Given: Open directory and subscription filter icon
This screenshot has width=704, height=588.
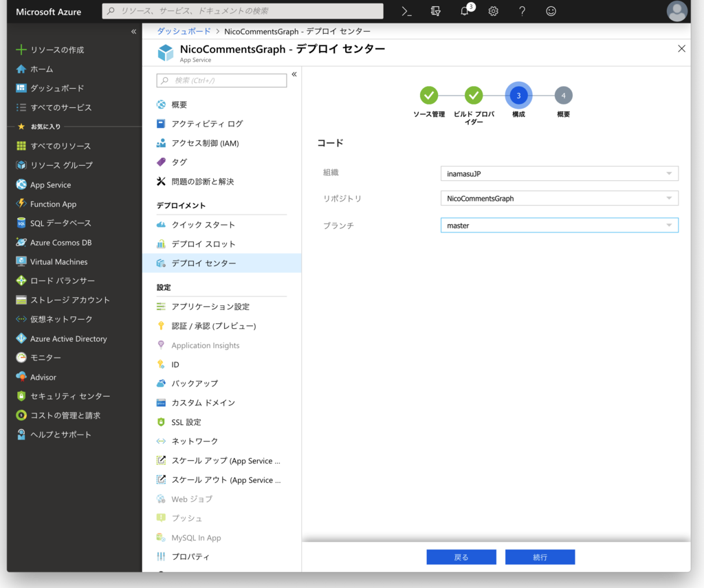Looking at the screenshot, I should [x=435, y=11].
